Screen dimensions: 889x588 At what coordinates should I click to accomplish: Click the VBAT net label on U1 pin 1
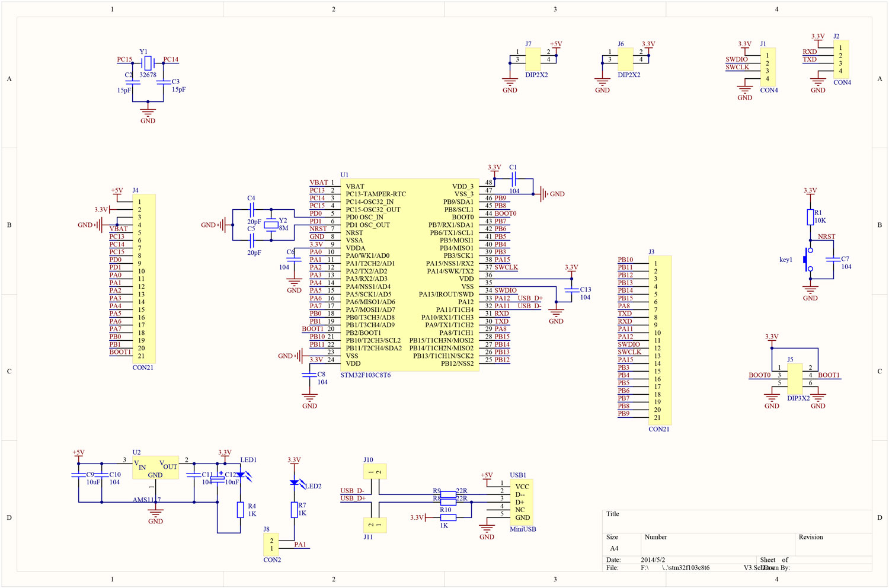click(x=319, y=183)
